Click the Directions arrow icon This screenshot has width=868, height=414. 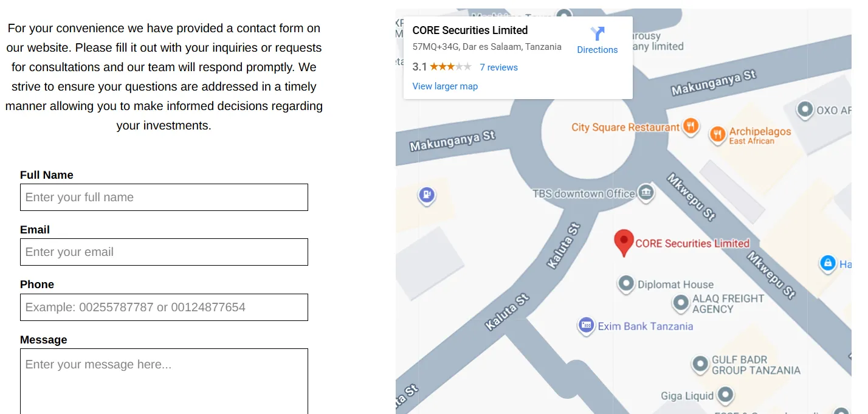[598, 33]
